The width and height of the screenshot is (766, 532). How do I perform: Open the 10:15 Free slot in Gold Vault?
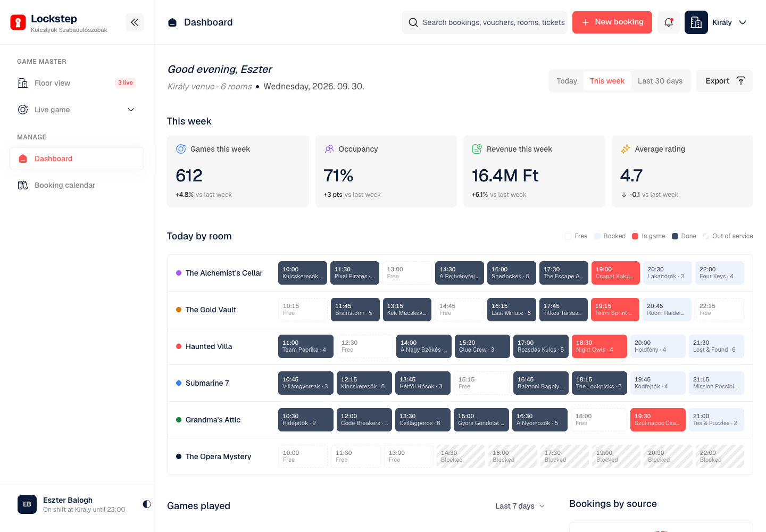pos(303,310)
